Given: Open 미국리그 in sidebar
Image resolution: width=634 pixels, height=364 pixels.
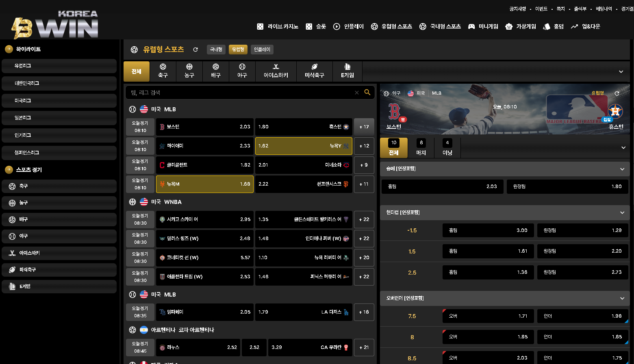Looking at the screenshot, I should click(x=59, y=101).
